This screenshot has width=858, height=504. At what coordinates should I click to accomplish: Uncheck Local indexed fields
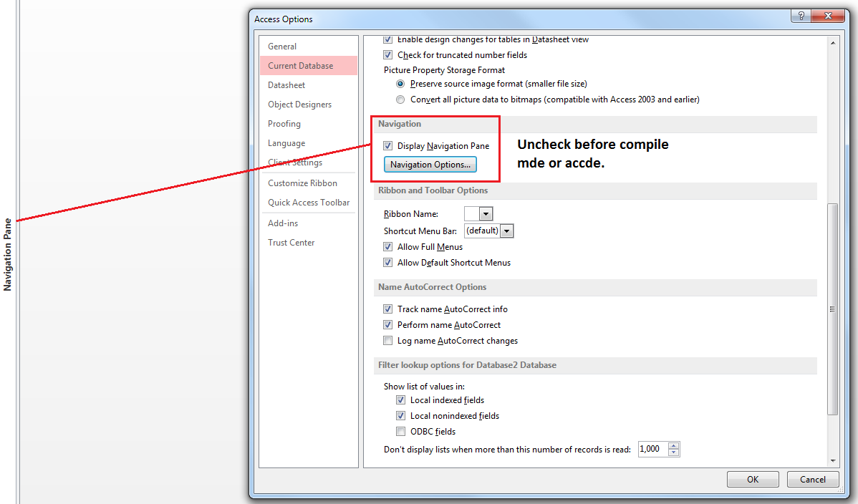[400, 400]
